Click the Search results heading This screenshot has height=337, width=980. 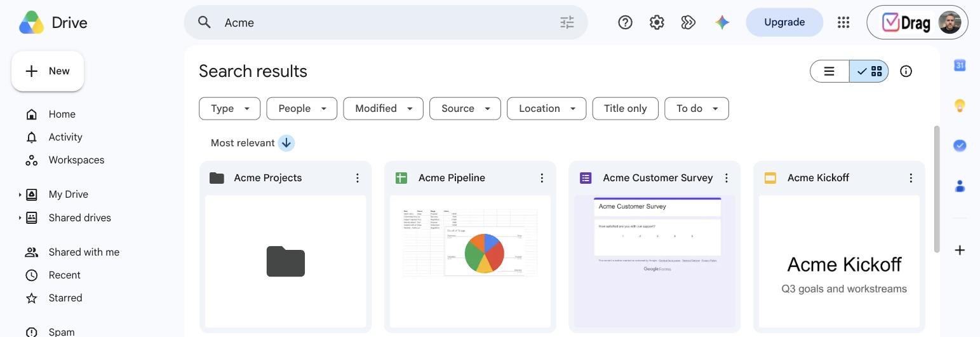(x=253, y=71)
